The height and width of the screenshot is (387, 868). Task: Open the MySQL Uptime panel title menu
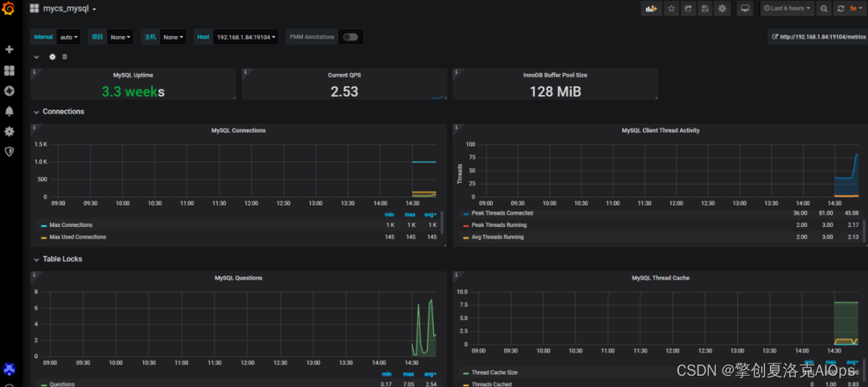click(x=133, y=75)
